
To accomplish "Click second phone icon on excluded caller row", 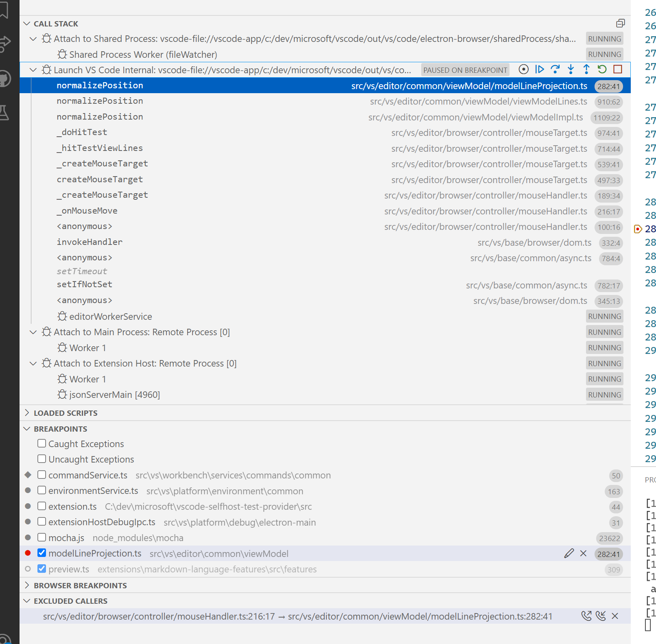I will pyautogui.click(x=601, y=616).
